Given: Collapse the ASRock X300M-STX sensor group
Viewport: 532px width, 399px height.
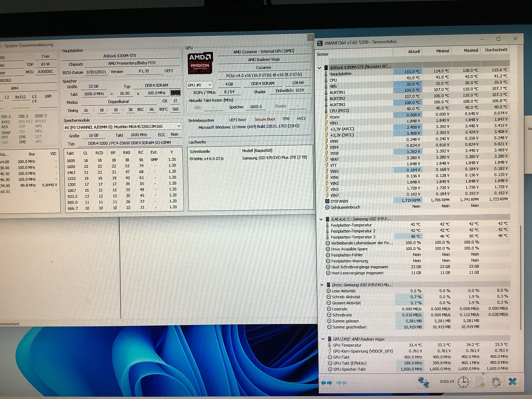Looking at the screenshot, I should 319,68.
